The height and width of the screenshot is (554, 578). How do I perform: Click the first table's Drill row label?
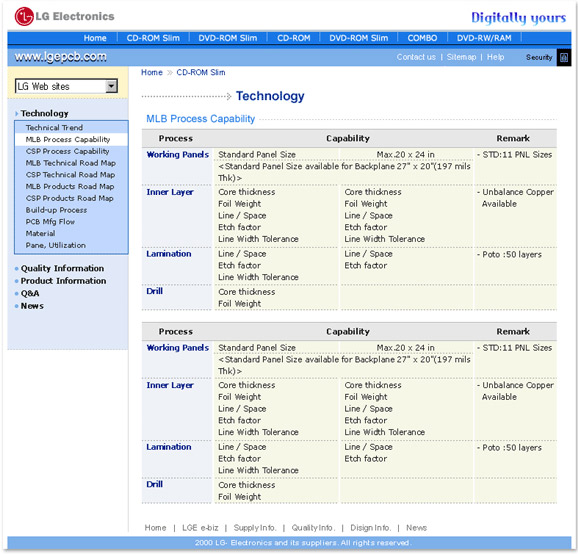click(154, 291)
